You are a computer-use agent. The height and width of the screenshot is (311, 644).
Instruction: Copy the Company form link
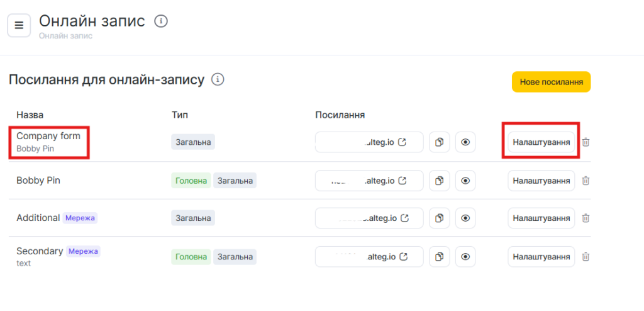(440, 142)
